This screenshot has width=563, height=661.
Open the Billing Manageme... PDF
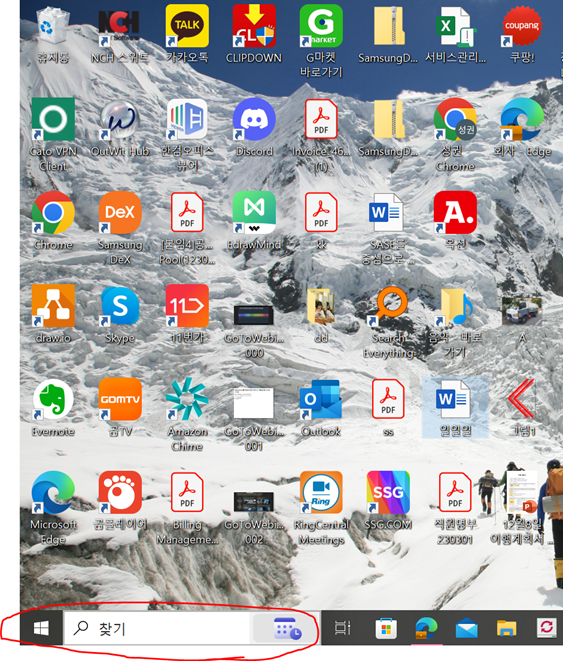coord(187,492)
